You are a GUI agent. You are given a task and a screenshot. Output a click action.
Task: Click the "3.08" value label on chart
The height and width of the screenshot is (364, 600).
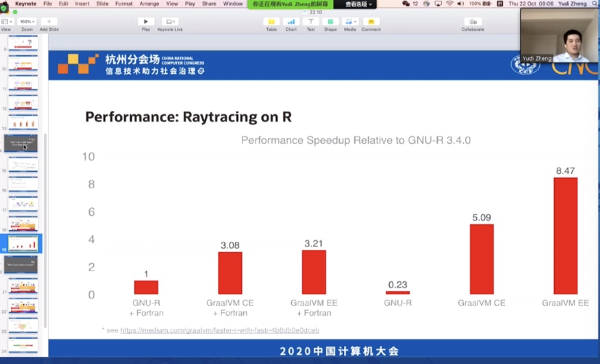pos(230,245)
